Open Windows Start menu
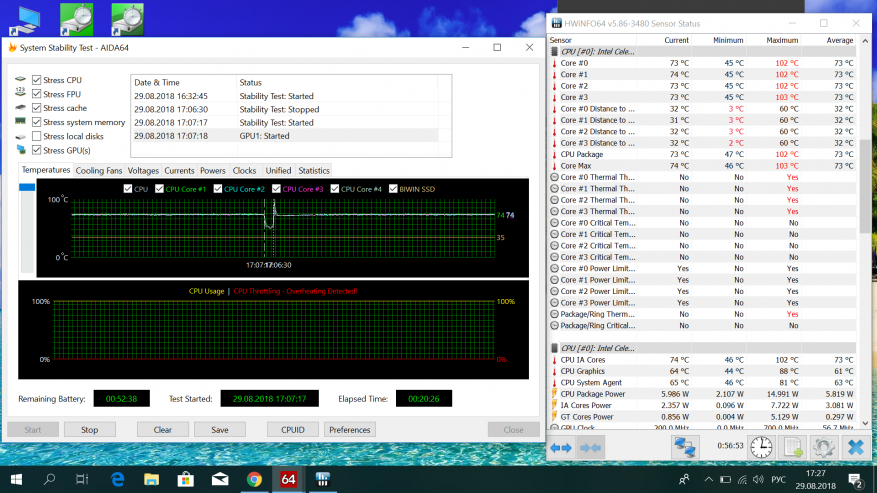877x493 pixels. 16,480
